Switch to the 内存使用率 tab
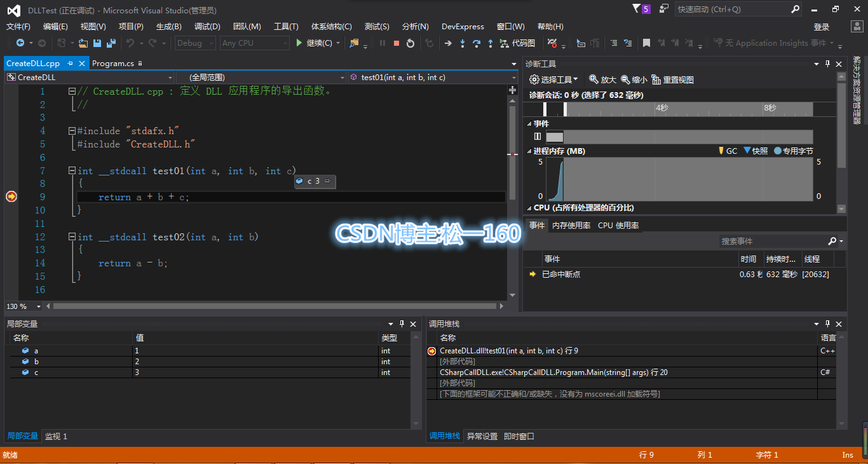 571,225
